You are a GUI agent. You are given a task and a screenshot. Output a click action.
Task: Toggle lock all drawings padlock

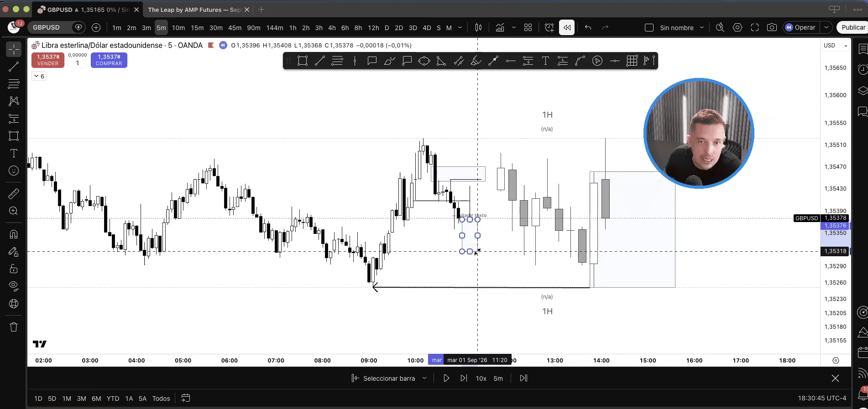click(x=14, y=269)
